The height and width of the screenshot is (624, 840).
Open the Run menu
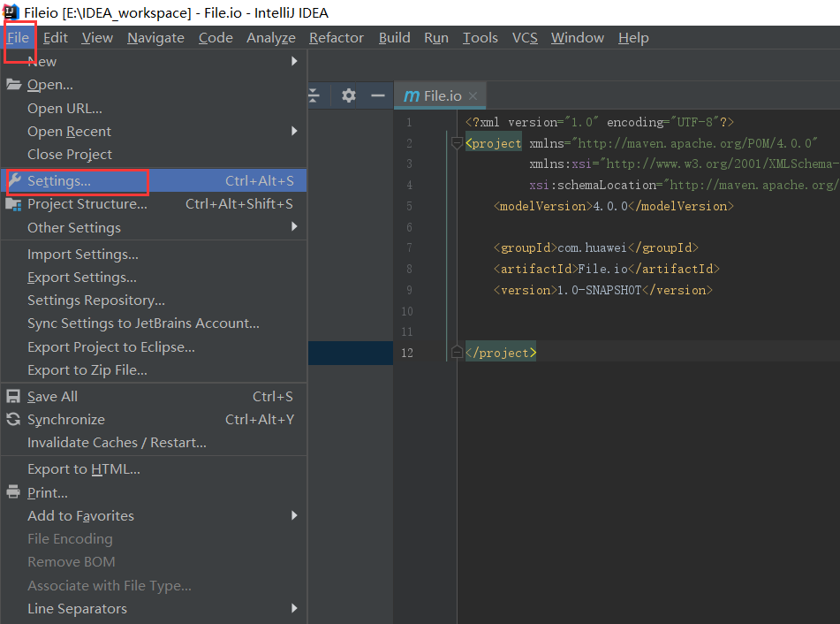pos(436,37)
